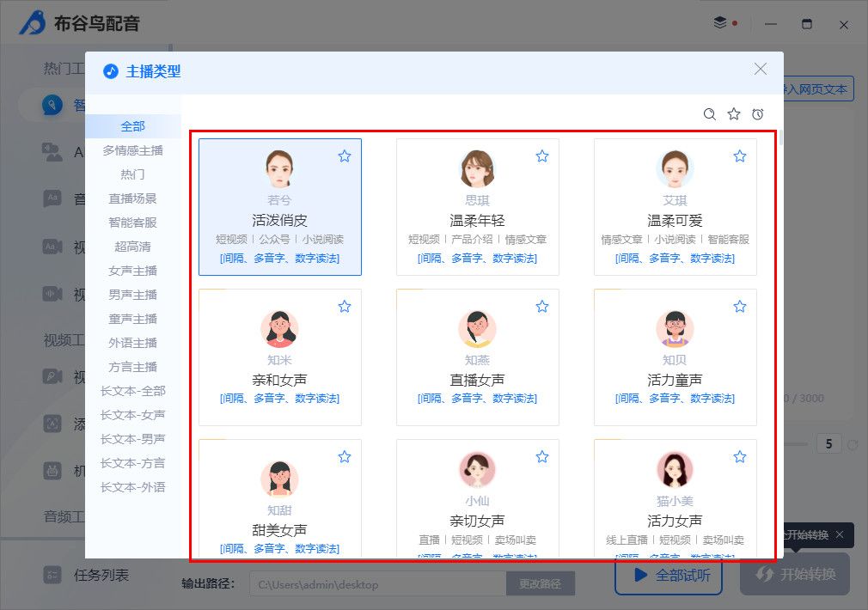Screen dimensions: 868x610
Task: Choose the 知贝 avatar
Action: 675,329
